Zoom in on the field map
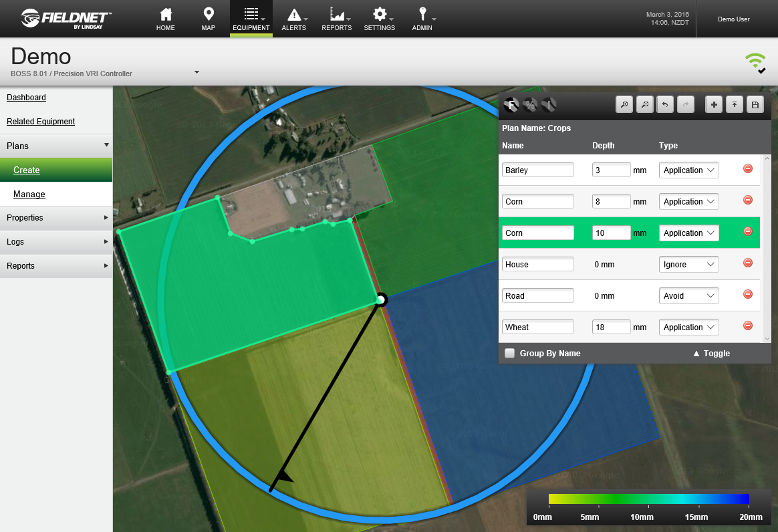This screenshot has height=532, width=778. [x=624, y=104]
